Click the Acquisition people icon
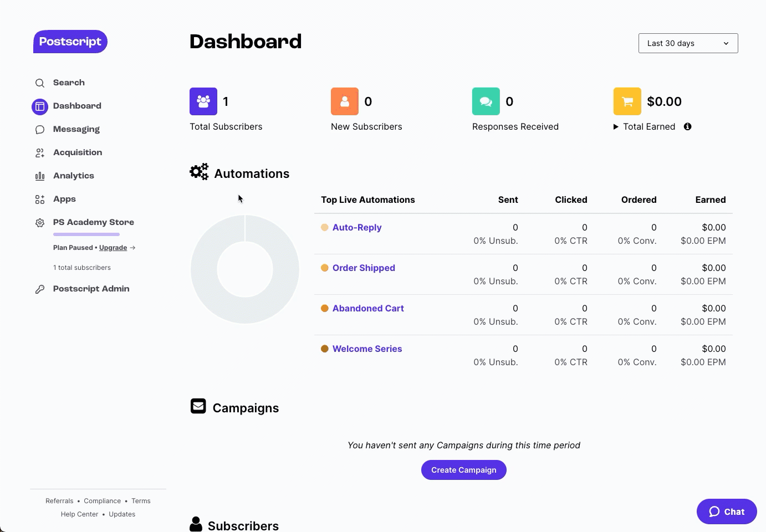The image size is (766, 532). pyautogui.click(x=40, y=153)
